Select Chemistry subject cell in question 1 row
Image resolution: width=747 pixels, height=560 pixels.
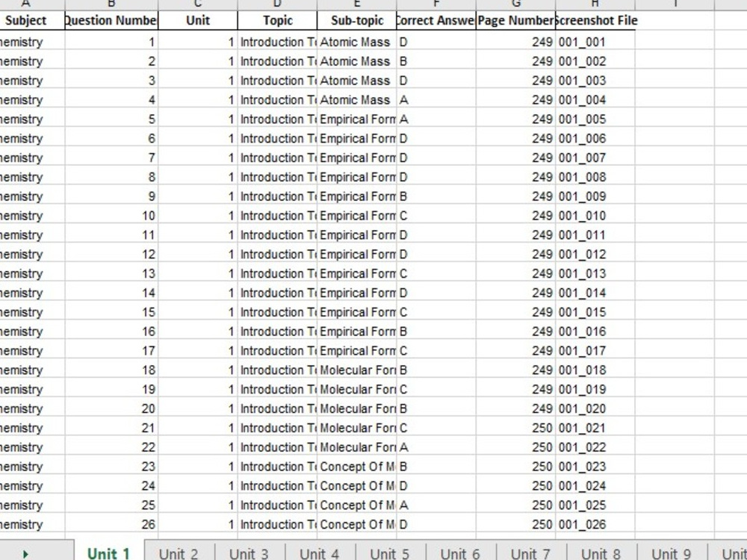[x=32, y=42]
